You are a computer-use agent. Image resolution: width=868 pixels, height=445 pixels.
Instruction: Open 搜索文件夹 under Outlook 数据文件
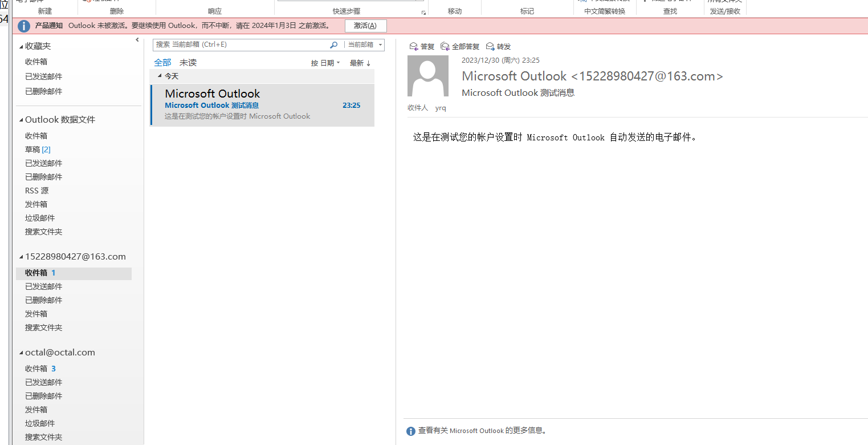44,232
